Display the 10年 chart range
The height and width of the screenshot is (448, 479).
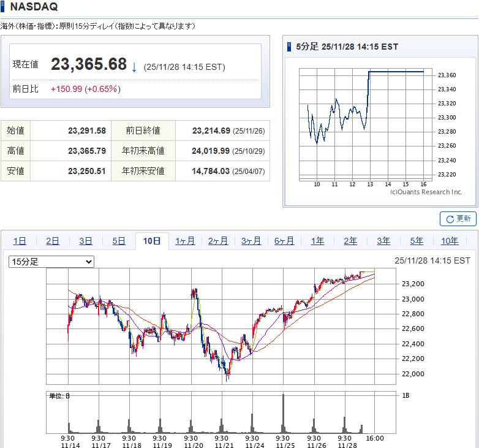pyautogui.click(x=450, y=241)
